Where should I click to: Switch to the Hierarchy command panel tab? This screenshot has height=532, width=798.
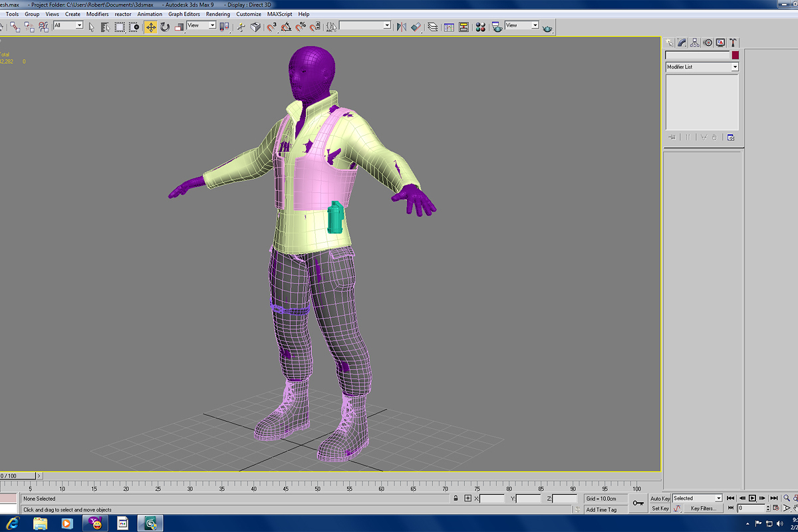click(695, 43)
